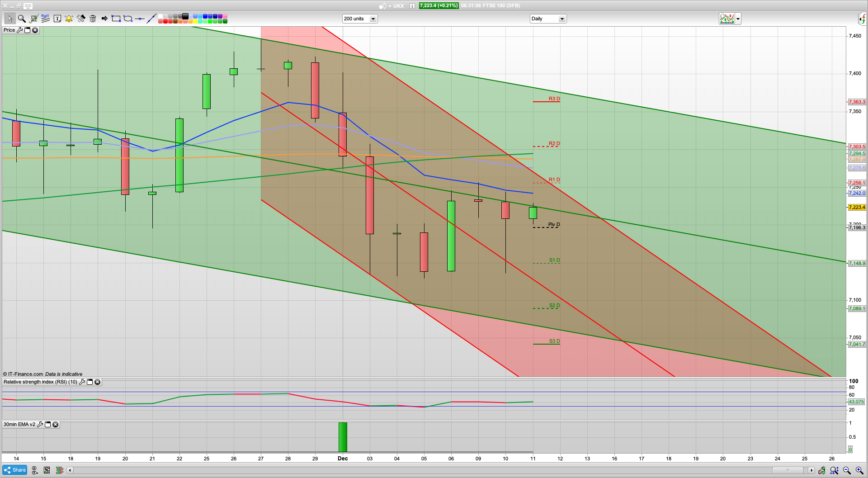Click the Share button
The image size is (868, 478).
point(15,470)
